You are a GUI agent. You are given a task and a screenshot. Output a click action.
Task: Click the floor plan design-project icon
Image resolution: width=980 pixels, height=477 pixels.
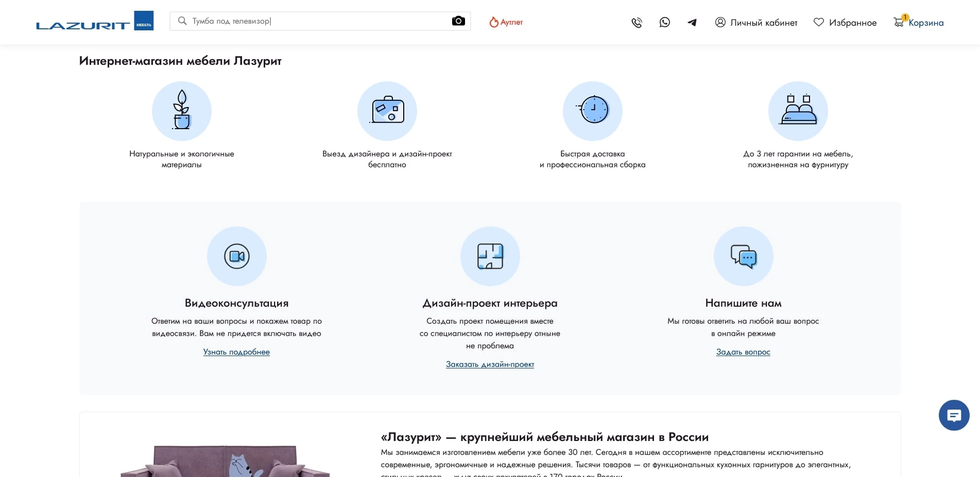coord(490,256)
